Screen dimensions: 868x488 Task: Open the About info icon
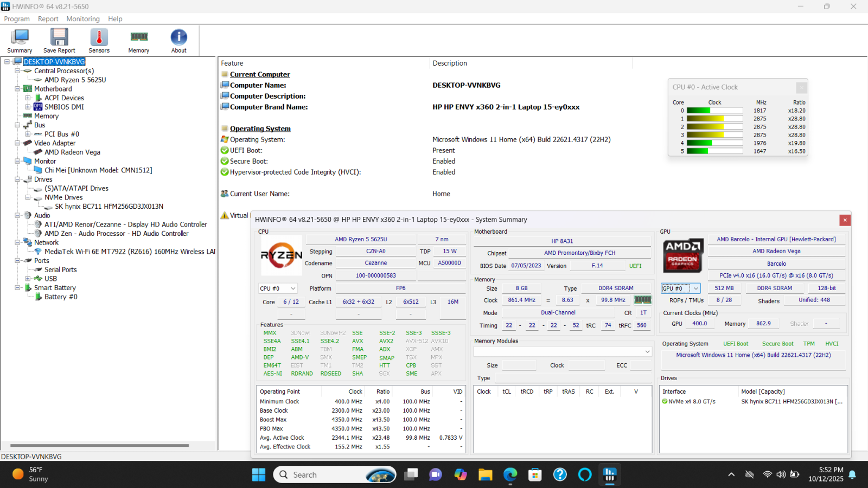178,41
